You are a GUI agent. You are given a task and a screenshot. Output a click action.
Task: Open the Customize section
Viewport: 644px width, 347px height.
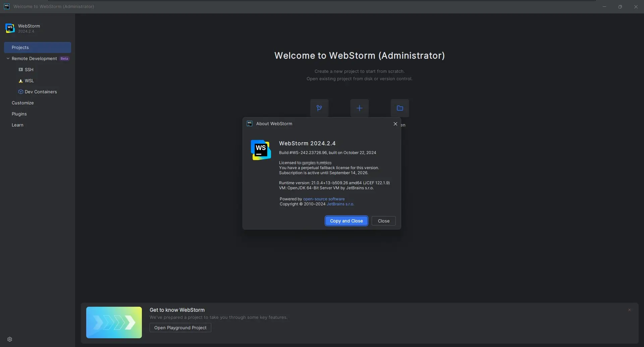pyautogui.click(x=22, y=103)
